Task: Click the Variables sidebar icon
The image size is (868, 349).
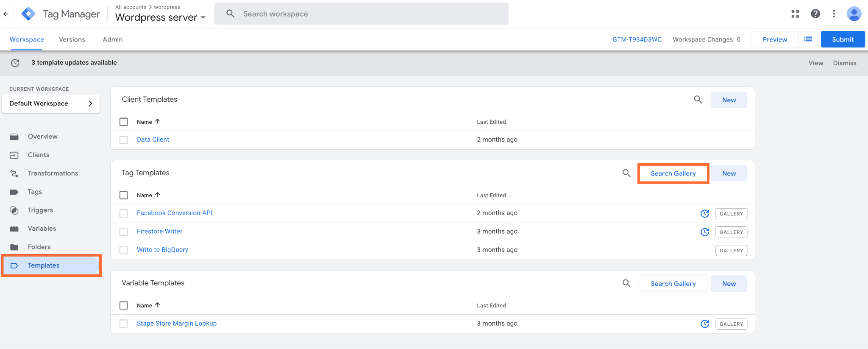Action: (14, 229)
